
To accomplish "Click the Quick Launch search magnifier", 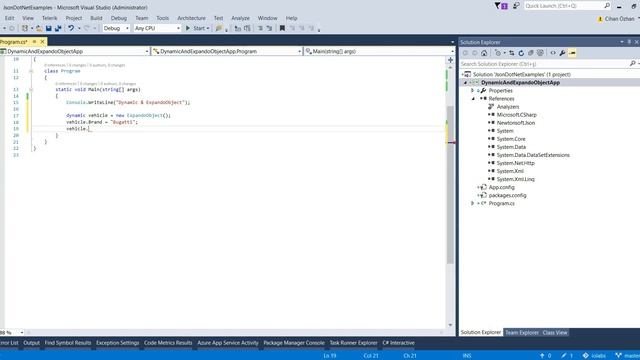I will (607, 6).
